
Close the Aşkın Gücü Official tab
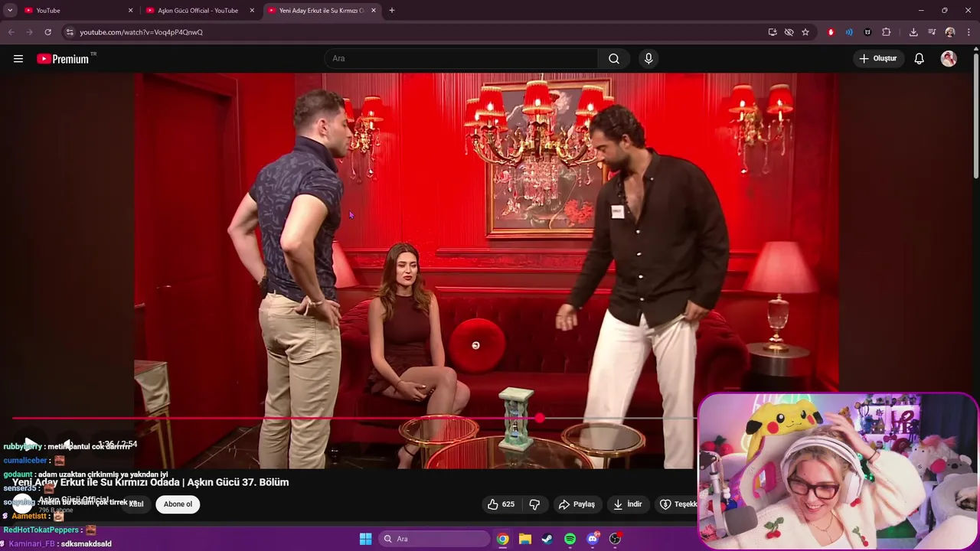tap(252, 11)
